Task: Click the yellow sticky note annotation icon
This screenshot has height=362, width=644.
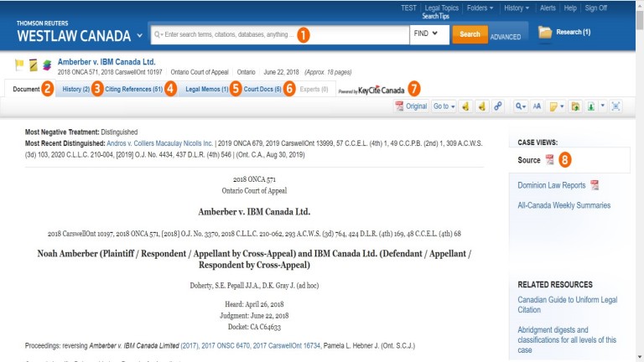Action: point(553,106)
